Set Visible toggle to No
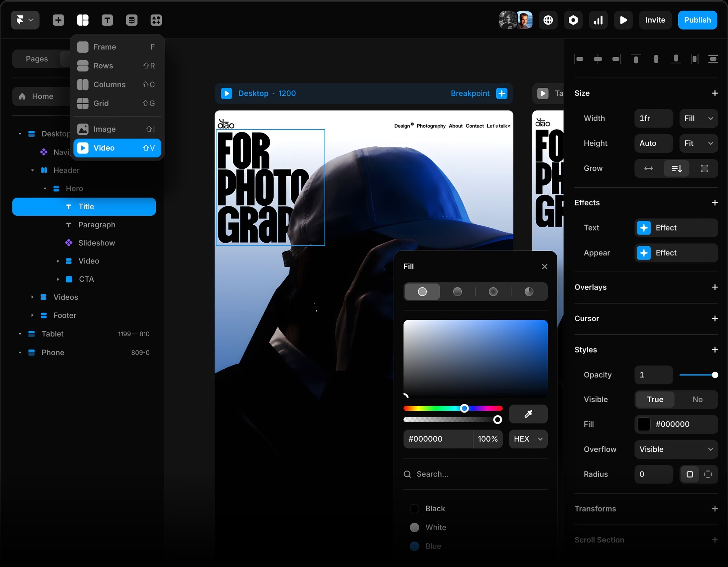The height and width of the screenshot is (567, 728). point(697,399)
